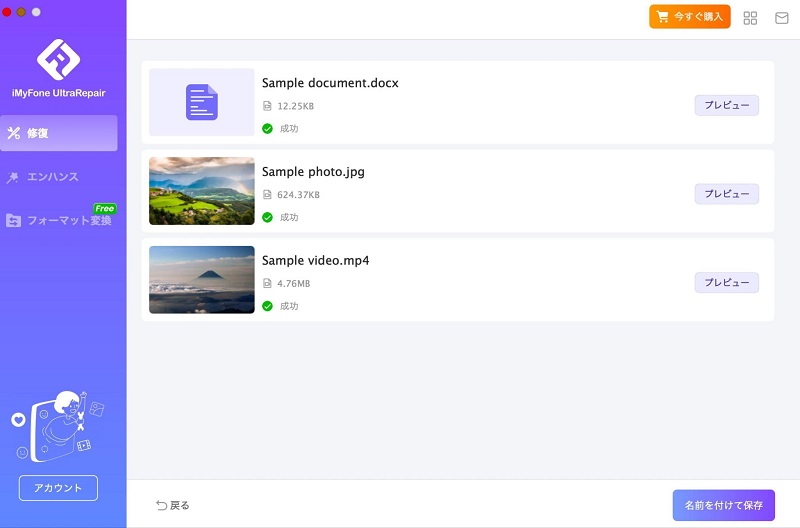Click the iMyFone UltraRepair title text
The image size is (800, 528).
tap(59, 93)
